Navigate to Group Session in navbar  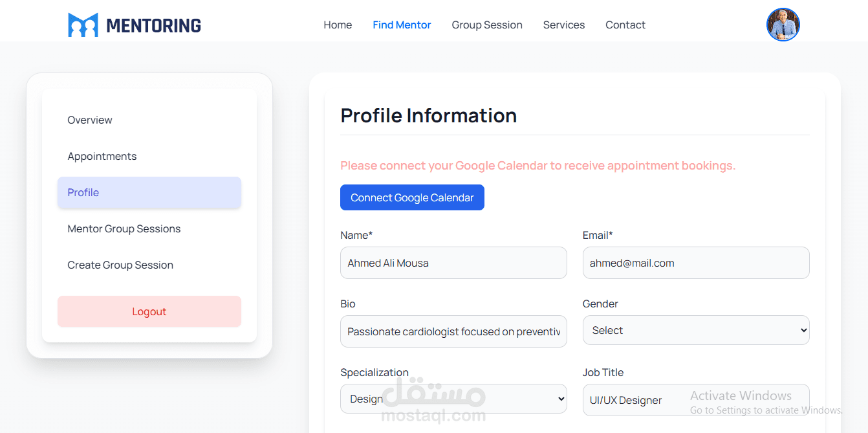486,25
